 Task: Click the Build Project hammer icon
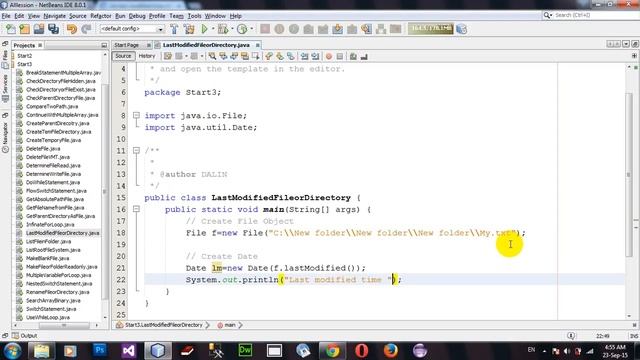pyautogui.click(x=174, y=29)
